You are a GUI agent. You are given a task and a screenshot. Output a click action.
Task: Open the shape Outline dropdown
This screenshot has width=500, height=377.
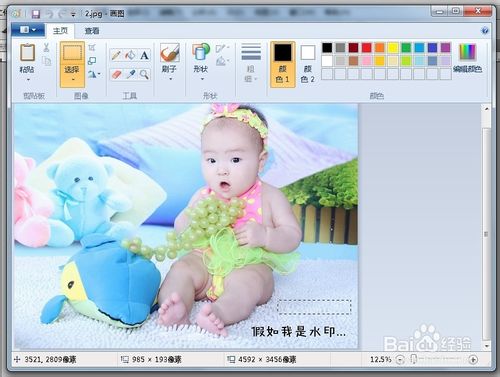coord(222,49)
